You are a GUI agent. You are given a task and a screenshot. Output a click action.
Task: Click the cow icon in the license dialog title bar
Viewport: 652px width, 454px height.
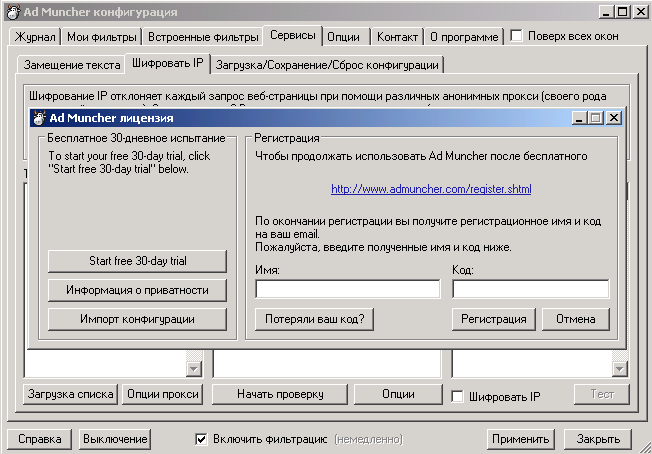[40, 118]
